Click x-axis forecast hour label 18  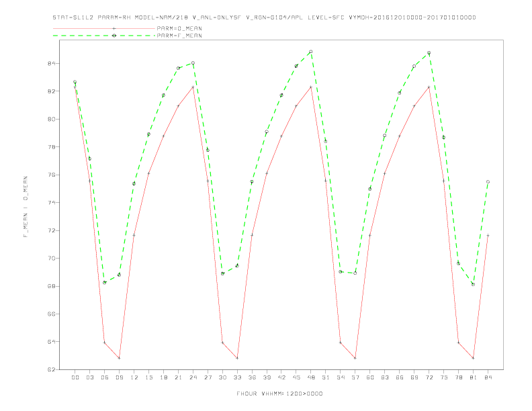pyautogui.click(x=163, y=377)
